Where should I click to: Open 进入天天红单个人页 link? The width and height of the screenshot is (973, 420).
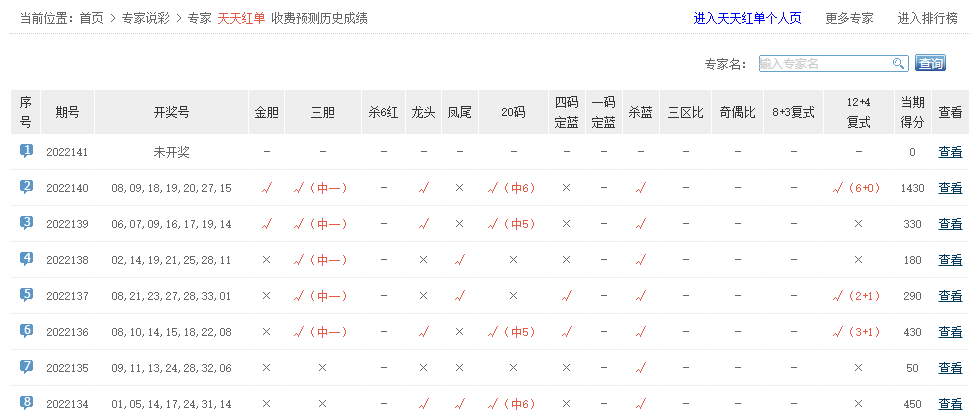tap(744, 18)
